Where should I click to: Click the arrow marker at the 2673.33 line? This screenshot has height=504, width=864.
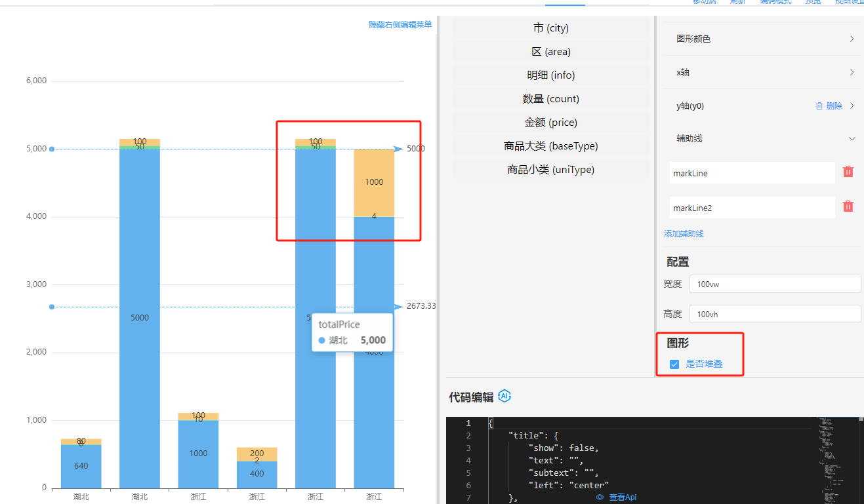coord(398,307)
